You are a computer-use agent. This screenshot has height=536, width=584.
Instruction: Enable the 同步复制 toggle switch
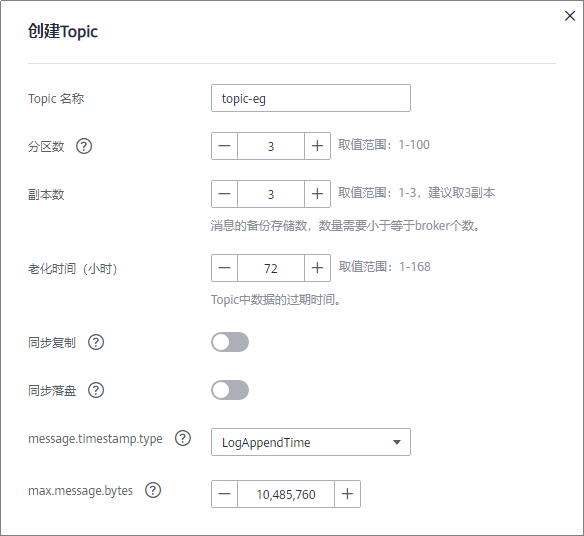point(230,342)
